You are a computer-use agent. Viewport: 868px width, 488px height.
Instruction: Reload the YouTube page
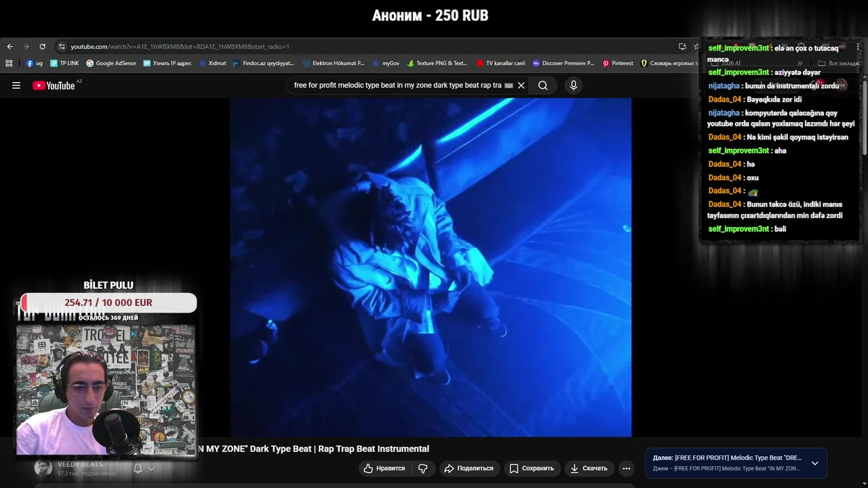click(x=42, y=47)
